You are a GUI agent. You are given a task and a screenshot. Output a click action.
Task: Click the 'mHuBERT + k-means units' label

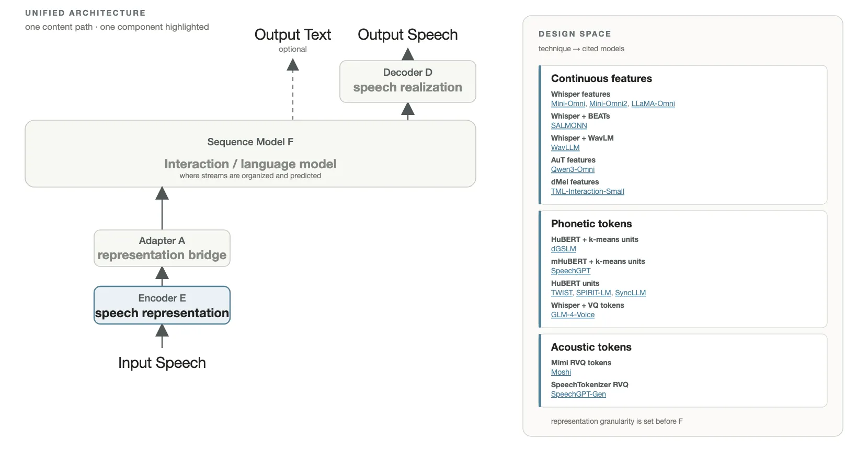(598, 261)
